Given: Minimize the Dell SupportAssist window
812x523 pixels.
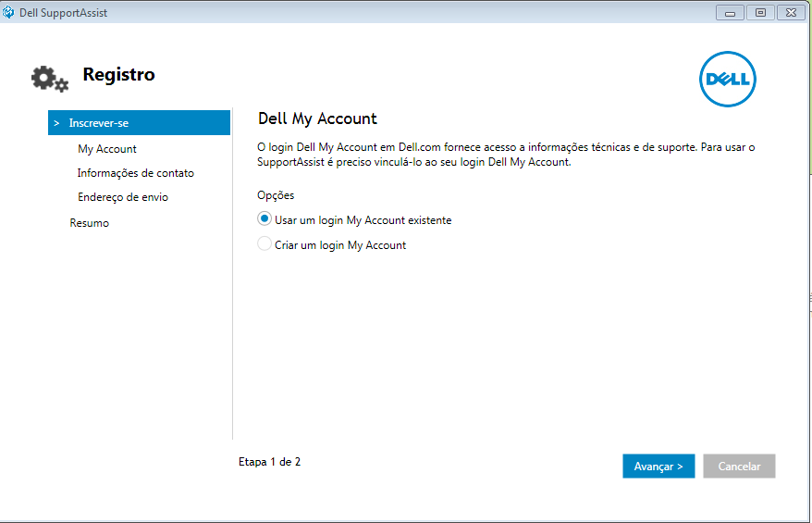Looking at the screenshot, I should pyautogui.click(x=730, y=12).
